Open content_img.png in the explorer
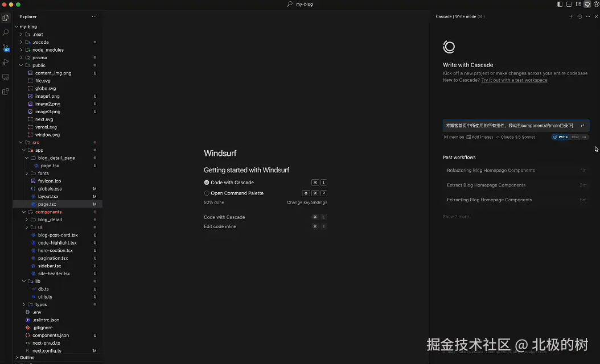 click(53, 73)
